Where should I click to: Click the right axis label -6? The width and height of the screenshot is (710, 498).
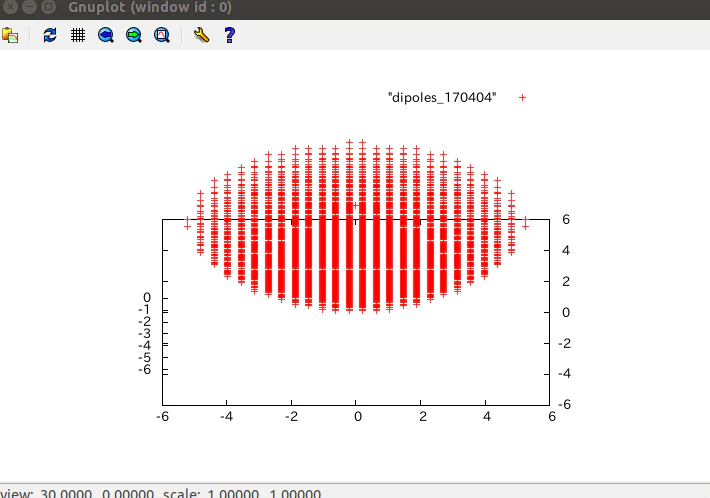tap(564, 404)
